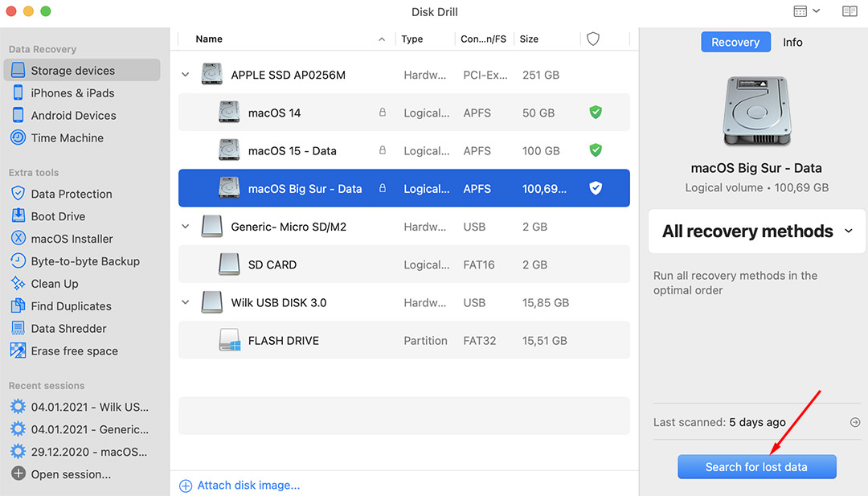Screen dimensions: 868x496
Task: Click the "Last scanned: 5 days ago" text
Action: coord(719,422)
